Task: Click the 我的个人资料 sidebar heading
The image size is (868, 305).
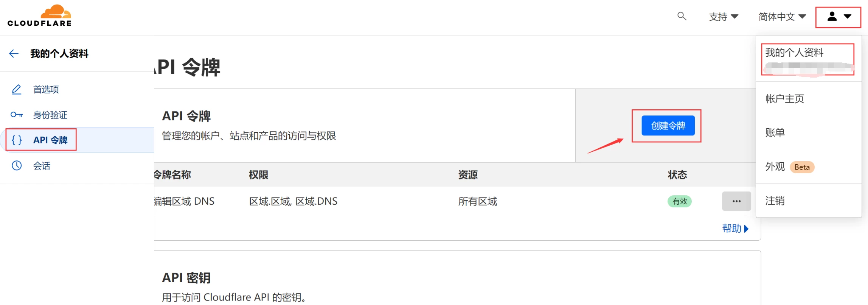Action: tap(59, 54)
